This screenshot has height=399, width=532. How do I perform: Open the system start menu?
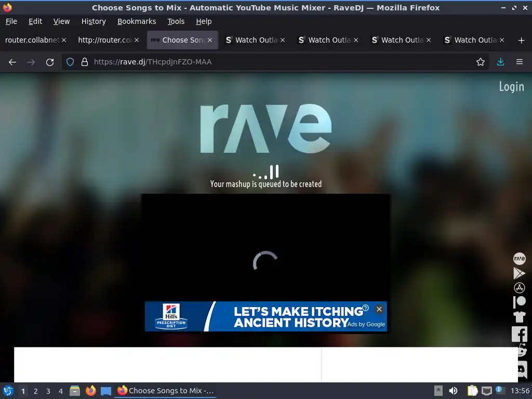(8, 391)
